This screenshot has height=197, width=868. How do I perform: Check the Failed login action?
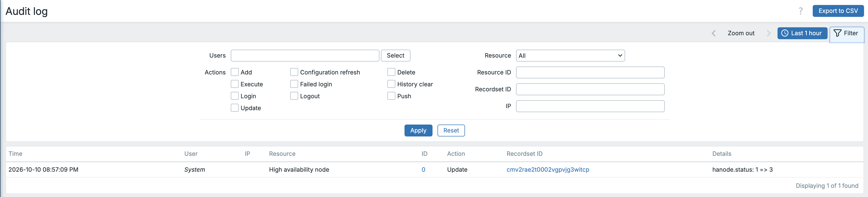click(x=294, y=84)
